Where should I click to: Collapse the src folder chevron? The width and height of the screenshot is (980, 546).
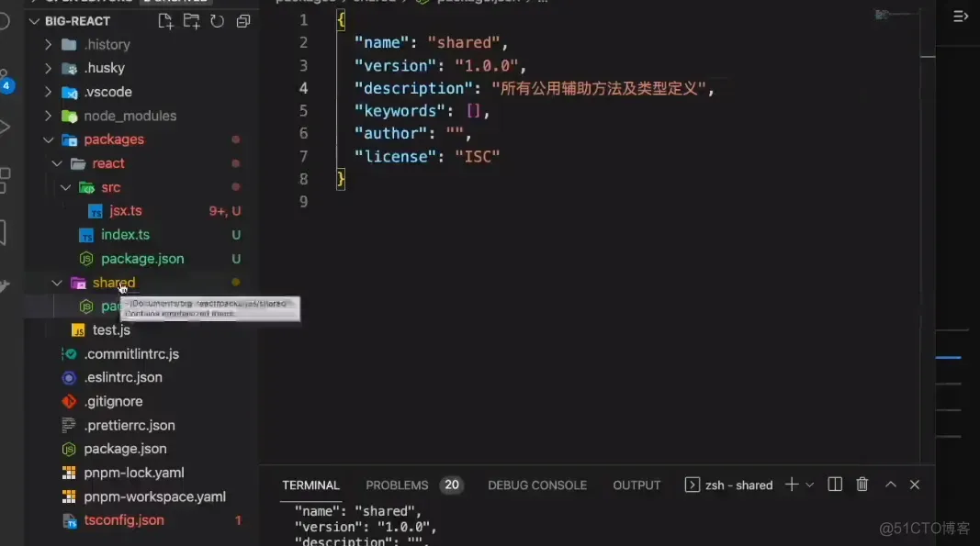[65, 187]
